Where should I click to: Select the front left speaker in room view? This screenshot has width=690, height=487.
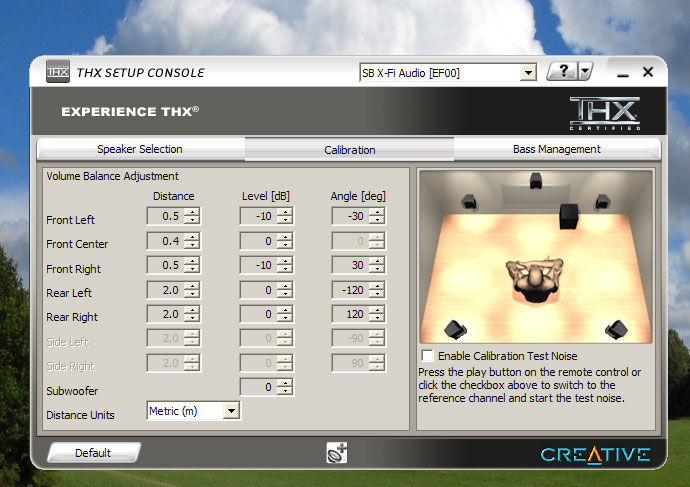pos(469,202)
